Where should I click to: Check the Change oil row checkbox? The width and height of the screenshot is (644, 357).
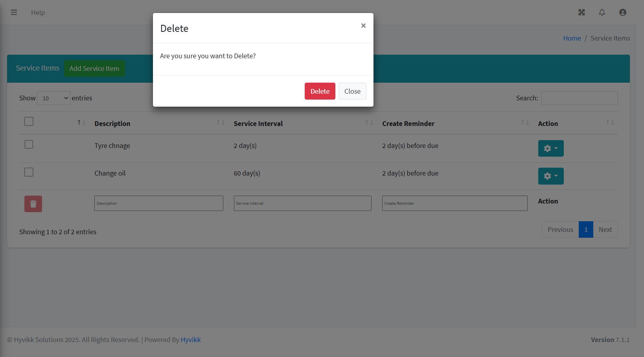(x=29, y=172)
